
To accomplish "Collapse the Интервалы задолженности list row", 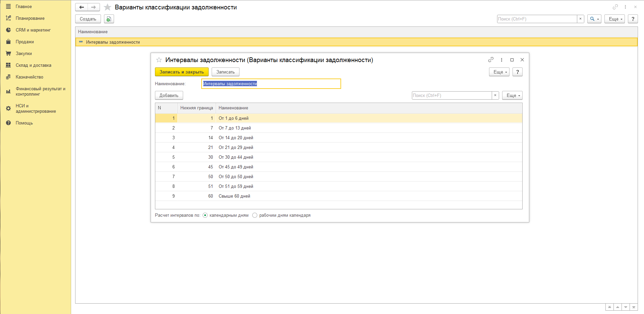I will pos(81,42).
